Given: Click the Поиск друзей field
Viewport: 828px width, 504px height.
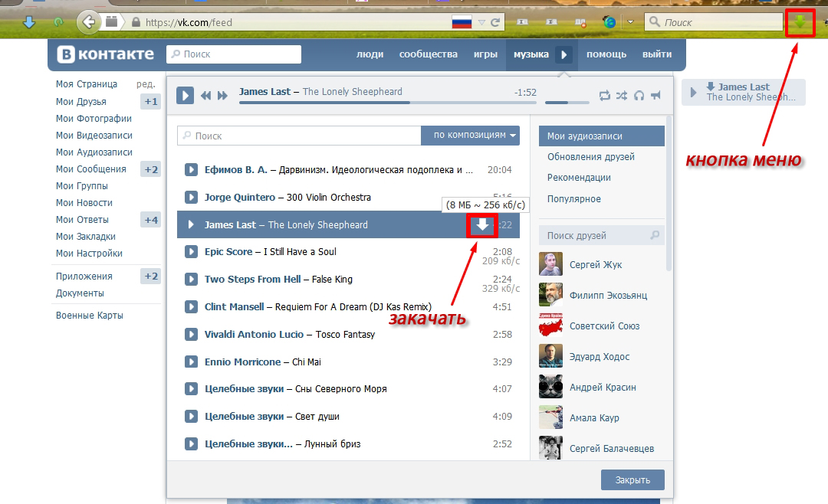Looking at the screenshot, I should coord(602,235).
